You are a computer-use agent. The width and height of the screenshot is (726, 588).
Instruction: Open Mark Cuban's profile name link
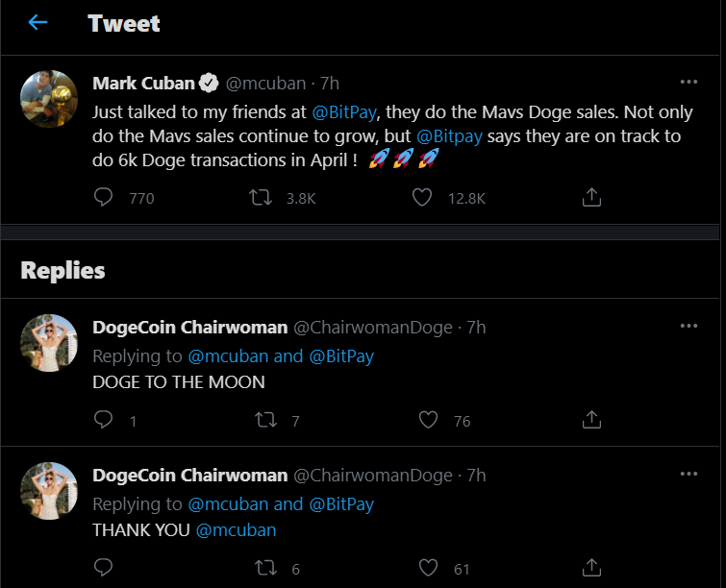142,84
